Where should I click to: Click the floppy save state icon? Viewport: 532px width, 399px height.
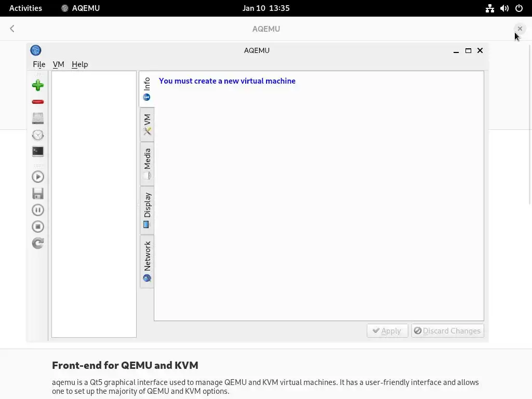(37, 193)
